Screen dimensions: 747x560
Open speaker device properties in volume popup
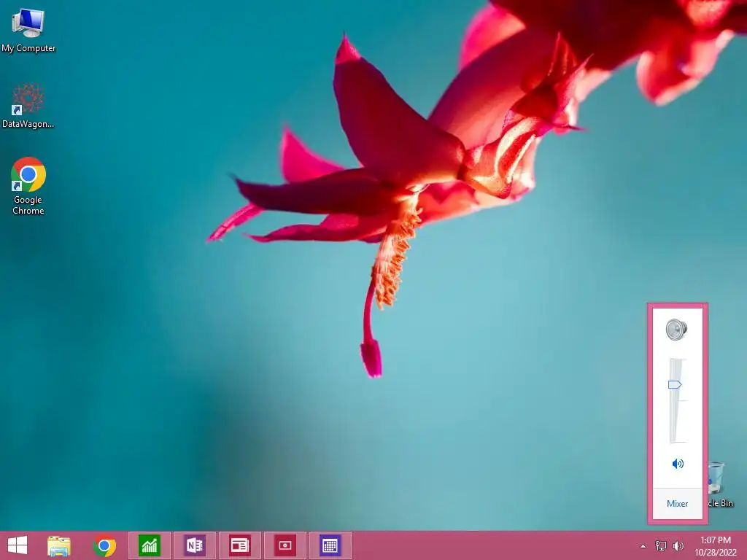tap(676, 330)
